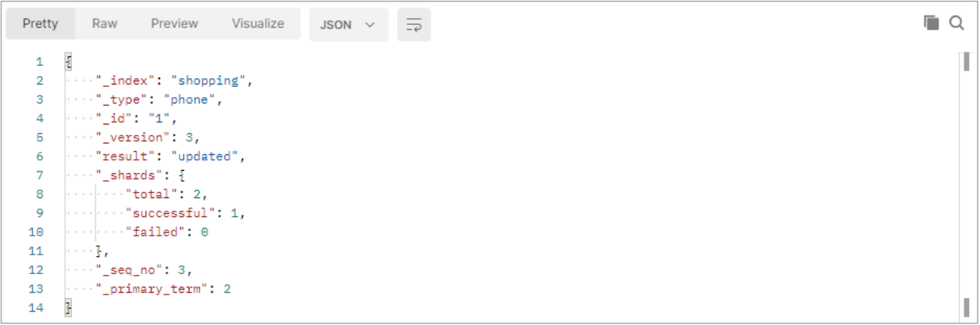This screenshot has width=980, height=325.
Task: Click the closing brace on line 14
Action: tap(68, 308)
